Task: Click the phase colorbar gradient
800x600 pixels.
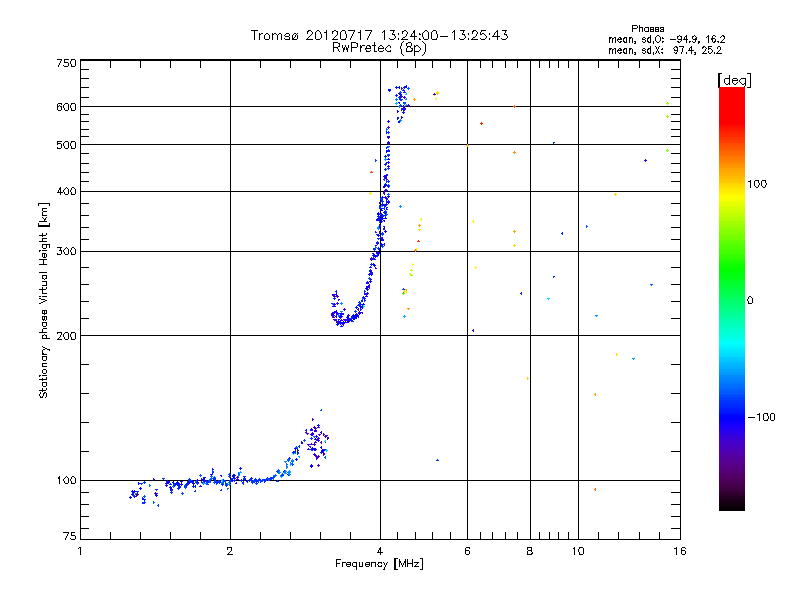Action: (x=732, y=298)
